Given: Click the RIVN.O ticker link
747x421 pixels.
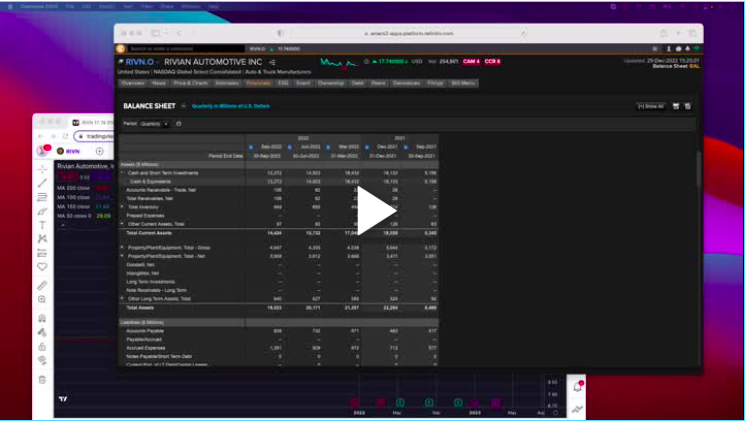Looking at the screenshot, I should [140, 62].
